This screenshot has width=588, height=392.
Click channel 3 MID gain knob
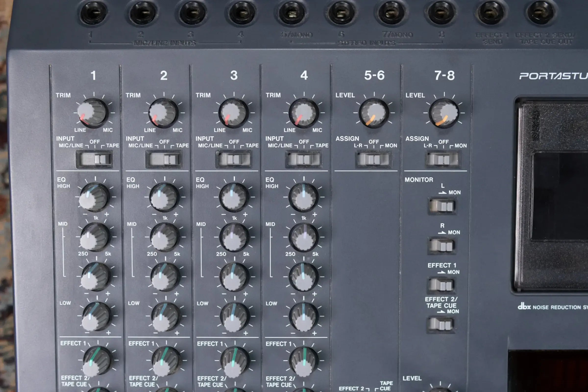click(234, 277)
